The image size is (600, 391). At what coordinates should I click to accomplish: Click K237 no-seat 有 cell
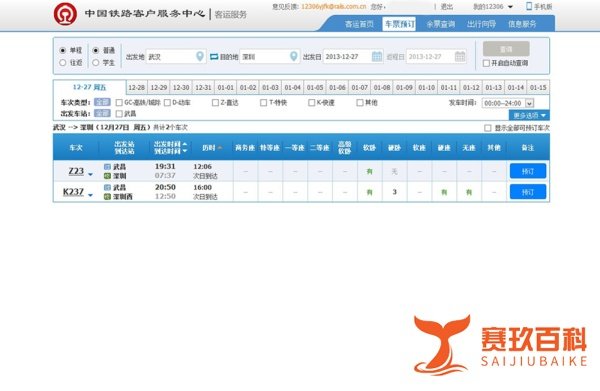point(469,192)
